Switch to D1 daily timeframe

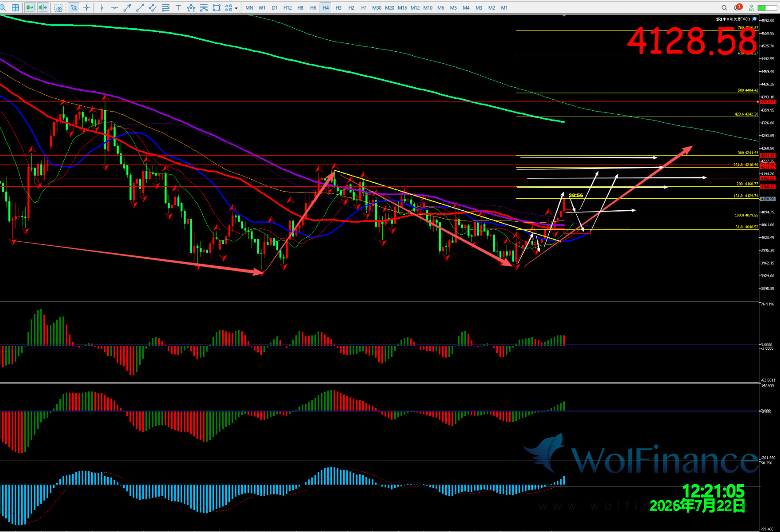(275, 8)
